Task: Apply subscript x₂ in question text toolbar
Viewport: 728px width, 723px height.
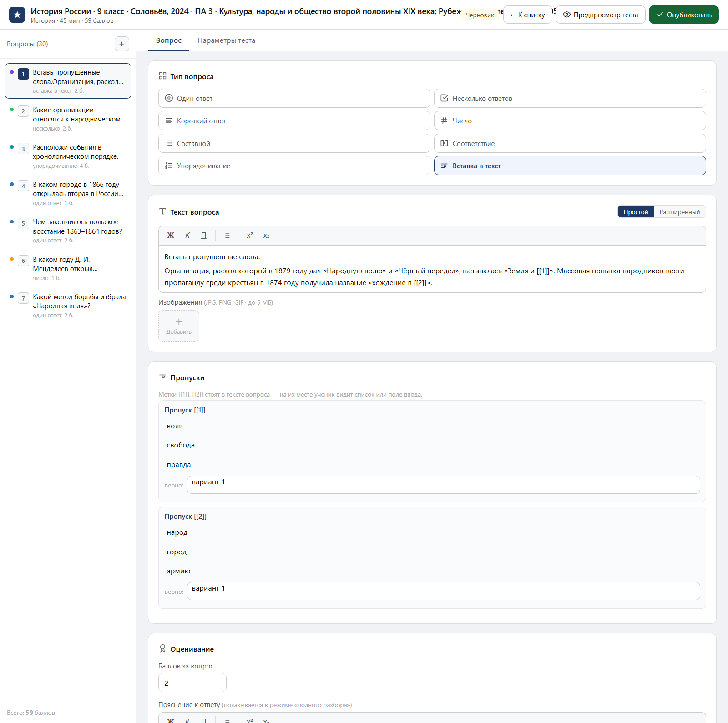Action: [266, 236]
